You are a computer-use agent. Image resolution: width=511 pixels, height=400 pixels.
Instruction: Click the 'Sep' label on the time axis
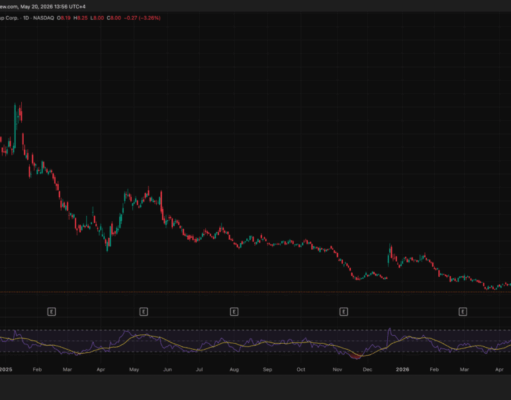click(x=267, y=369)
